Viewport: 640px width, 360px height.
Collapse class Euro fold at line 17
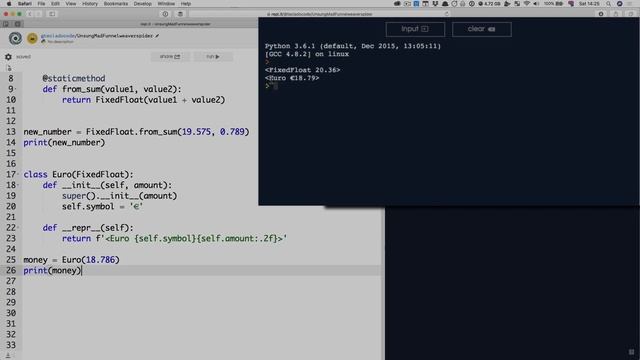coord(18,174)
